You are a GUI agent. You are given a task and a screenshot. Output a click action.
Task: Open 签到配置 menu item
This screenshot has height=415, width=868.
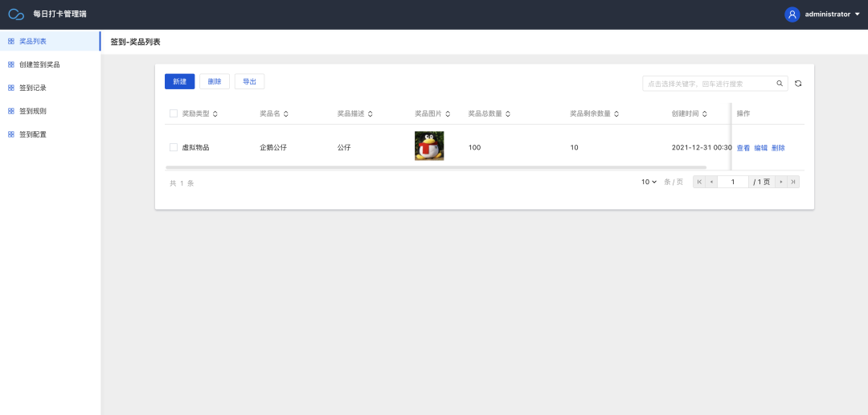(50, 134)
